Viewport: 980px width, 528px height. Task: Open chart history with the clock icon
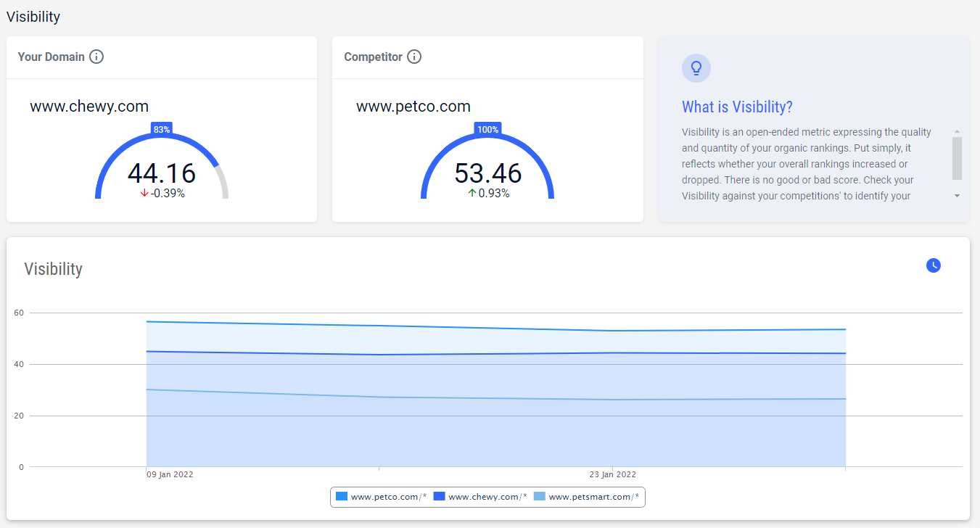(934, 265)
